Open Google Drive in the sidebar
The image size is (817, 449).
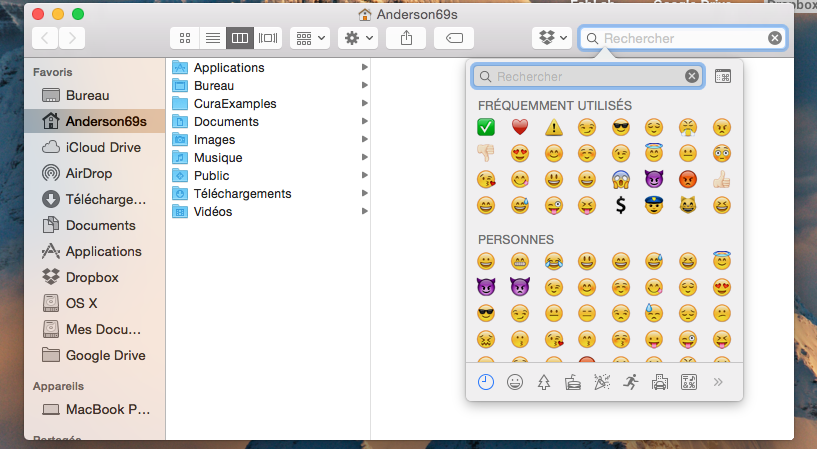pos(95,355)
